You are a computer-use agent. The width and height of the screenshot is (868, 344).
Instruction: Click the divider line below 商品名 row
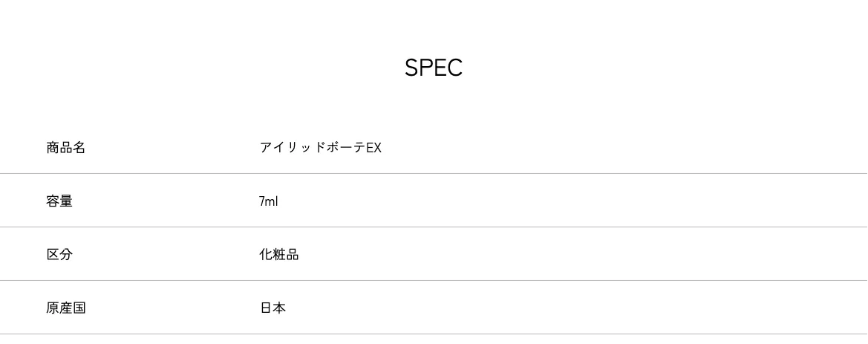pos(434,174)
